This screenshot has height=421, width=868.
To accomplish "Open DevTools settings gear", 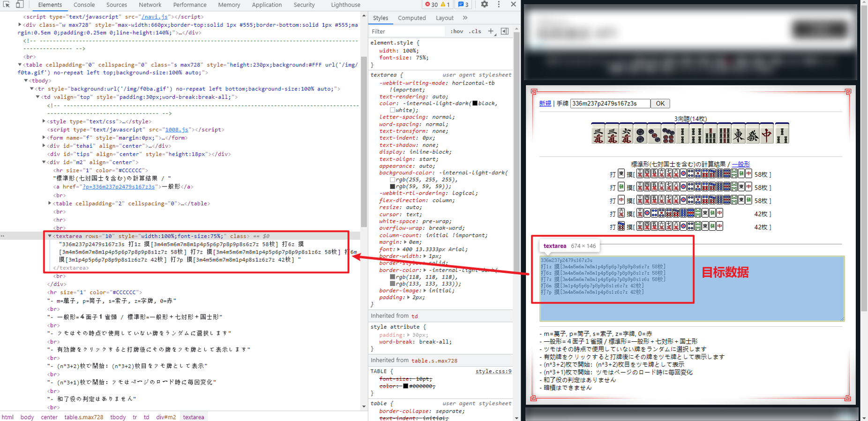I will point(484,5).
